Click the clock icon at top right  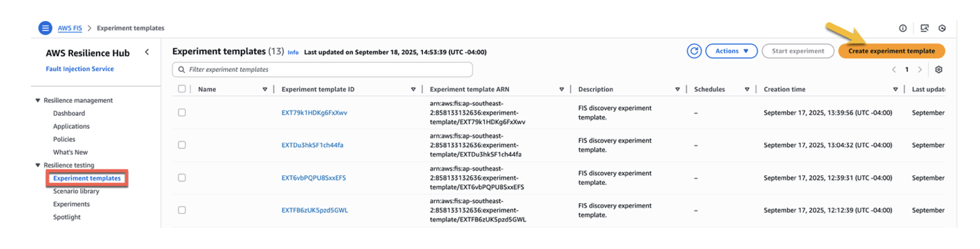[942, 28]
